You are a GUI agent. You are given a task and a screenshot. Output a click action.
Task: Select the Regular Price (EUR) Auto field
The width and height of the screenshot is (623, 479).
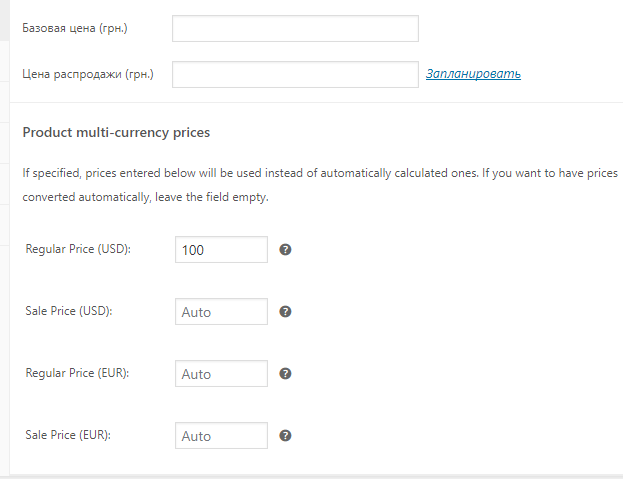click(x=221, y=373)
